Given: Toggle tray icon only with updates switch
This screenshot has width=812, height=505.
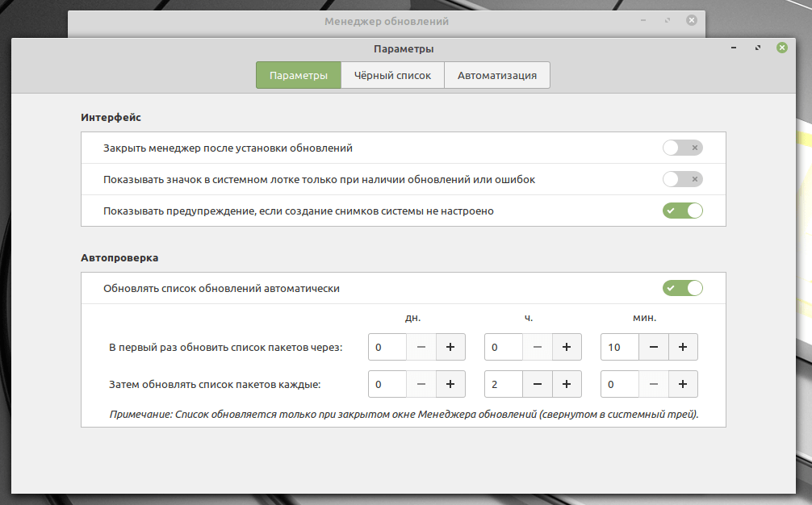Looking at the screenshot, I should [x=682, y=179].
